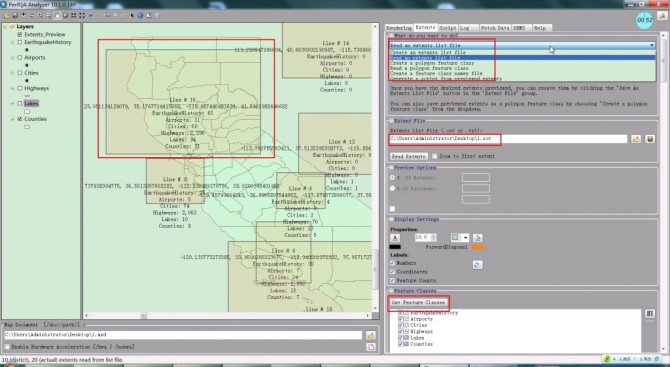Click the label size stepper arrows
The height and width of the screenshot is (367, 670).
[x=434, y=237]
